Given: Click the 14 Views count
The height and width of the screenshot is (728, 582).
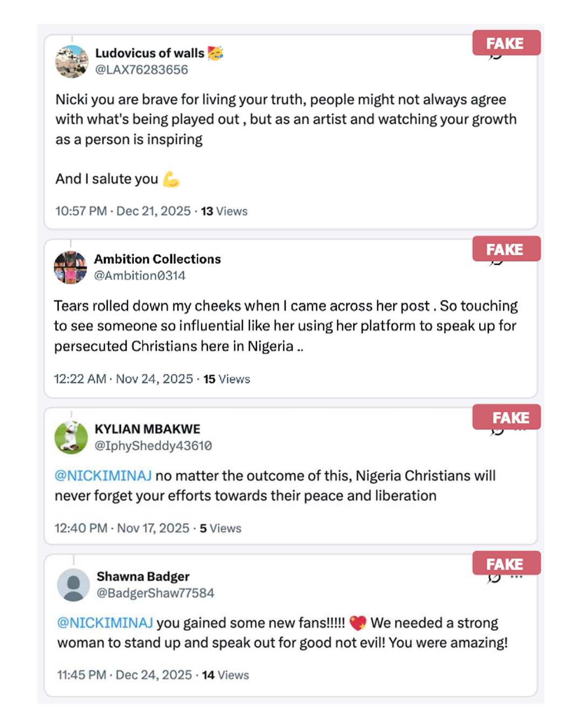Looking at the screenshot, I should coord(225,675).
